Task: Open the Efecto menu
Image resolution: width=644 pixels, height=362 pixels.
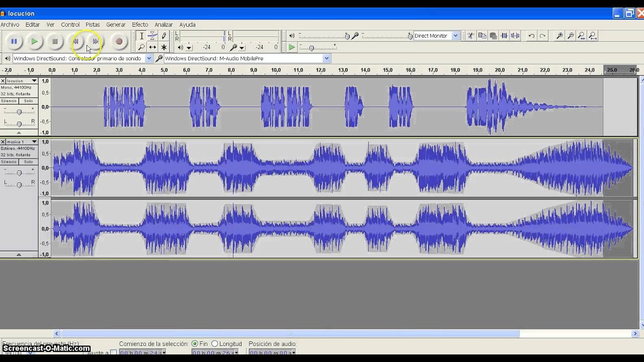Action: click(x=140, y=25)
